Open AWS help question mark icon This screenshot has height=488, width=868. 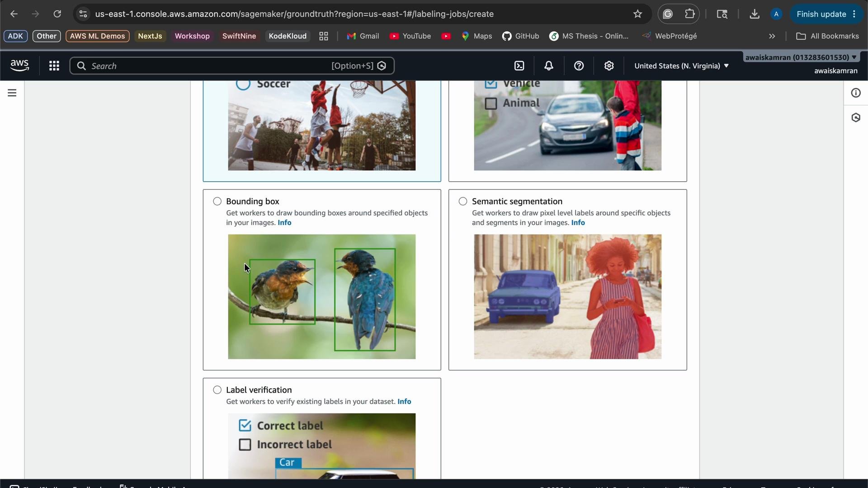(x=579, y=66)
